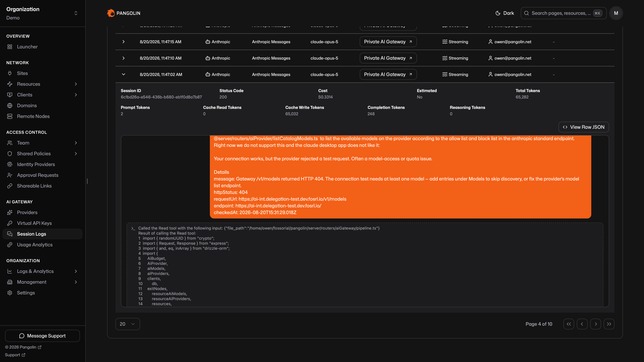Image resolution: width=644 pixels, height=362 pixels.
Task: Click Session ID value 6c1bd26a-e546-436b-b680-eb1f0d8a7b87
Action: (x=161, y=97)
